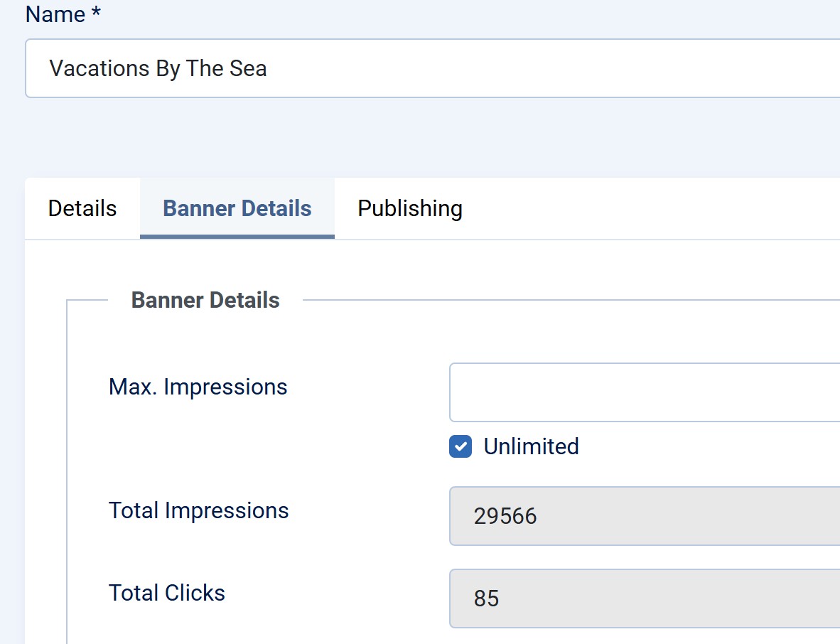The height and width of the screenshot is (644, 840).
Task: Click the Total Impressions label
Action: tap(198, 510)
